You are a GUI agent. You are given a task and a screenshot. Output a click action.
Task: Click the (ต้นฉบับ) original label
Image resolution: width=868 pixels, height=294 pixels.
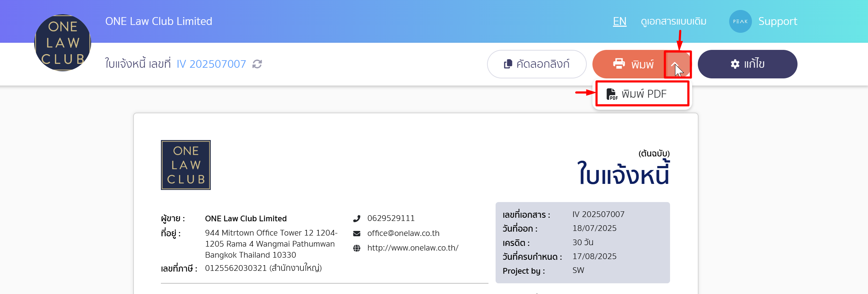(x=654, y=154)
